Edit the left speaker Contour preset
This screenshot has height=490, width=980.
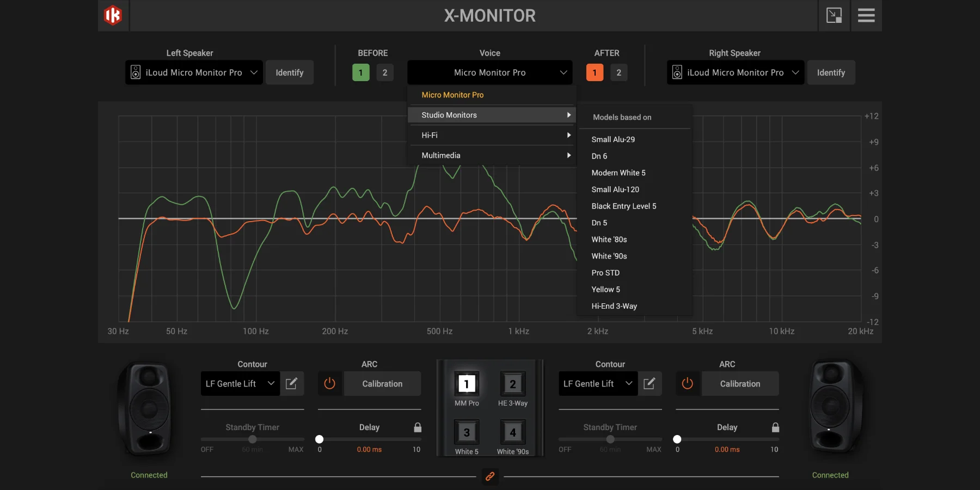[x=292, y=384]
